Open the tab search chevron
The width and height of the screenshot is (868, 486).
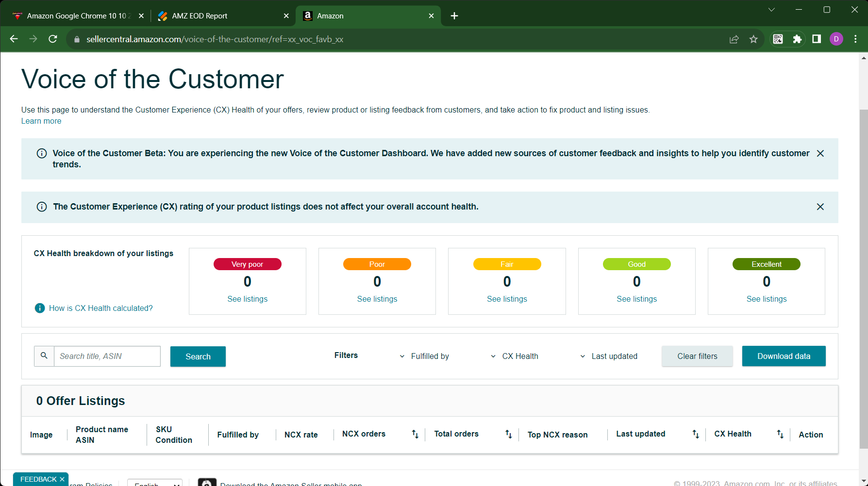[x=771, y=10]
